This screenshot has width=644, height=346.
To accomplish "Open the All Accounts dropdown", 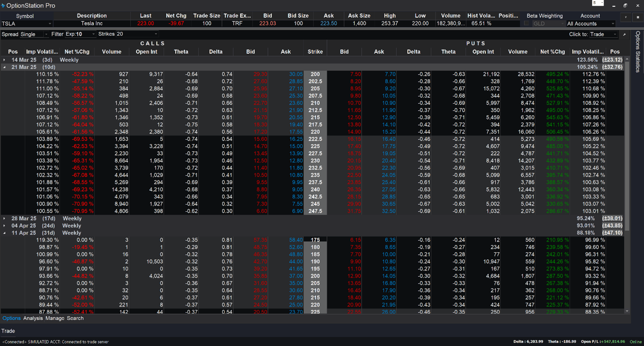I will 590,23.
